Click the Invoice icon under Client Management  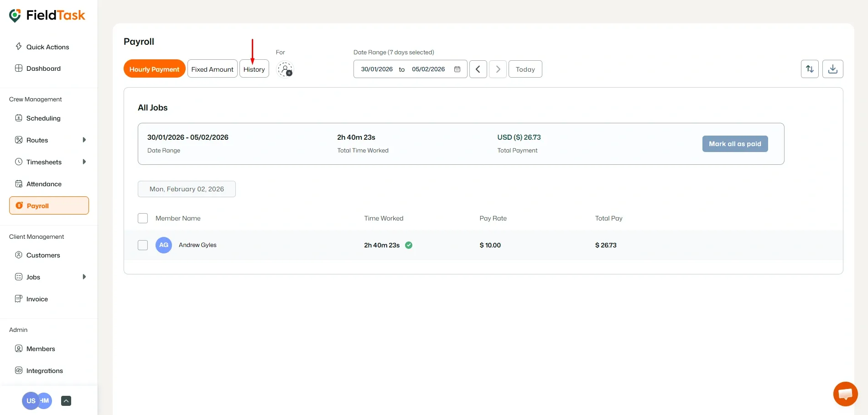19,299
